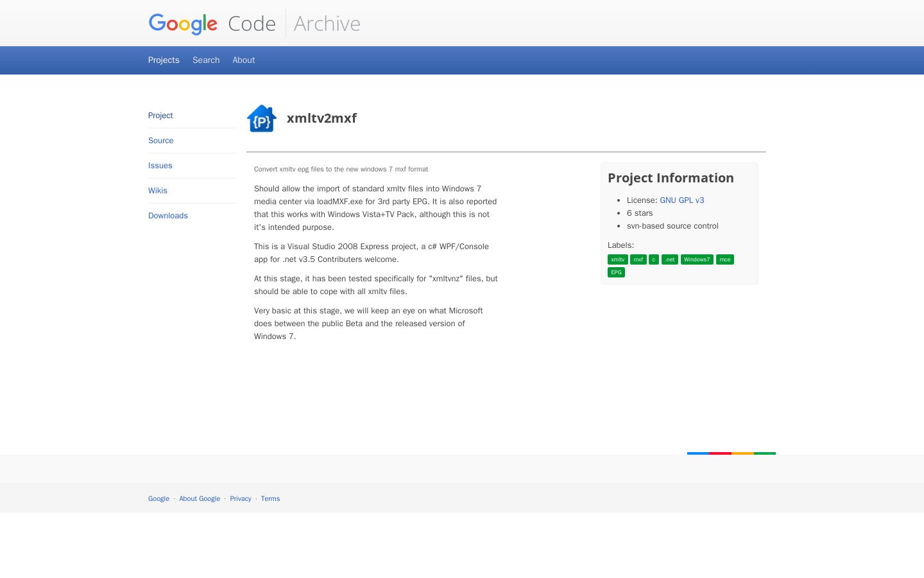View the Issues section
The width and height of the screenshot is (924, 578).
(x=160, y=166)
